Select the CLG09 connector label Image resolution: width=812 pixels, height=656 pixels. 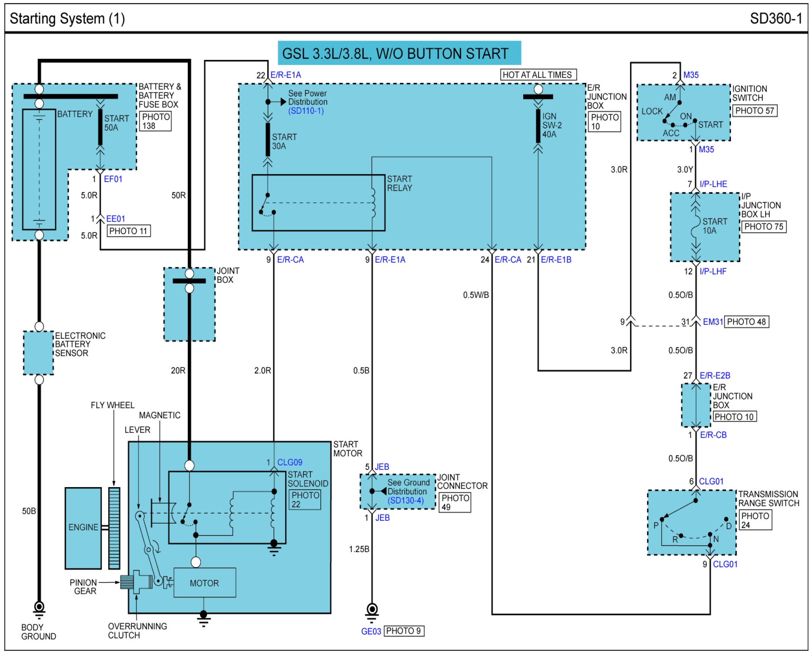coord(290,462)
